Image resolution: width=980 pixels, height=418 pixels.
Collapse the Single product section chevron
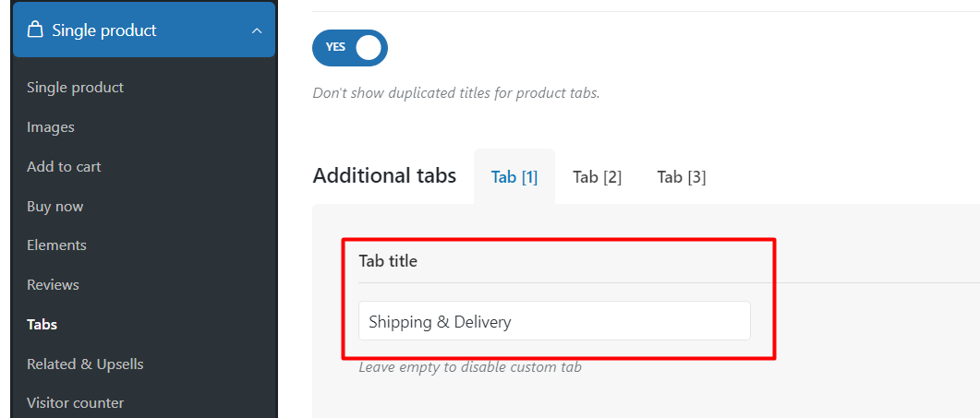(256, 30)
